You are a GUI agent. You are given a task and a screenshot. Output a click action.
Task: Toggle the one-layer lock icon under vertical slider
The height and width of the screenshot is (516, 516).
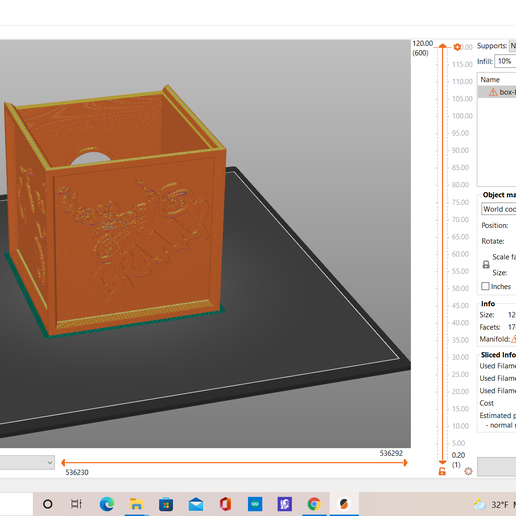tap(442, 471)
